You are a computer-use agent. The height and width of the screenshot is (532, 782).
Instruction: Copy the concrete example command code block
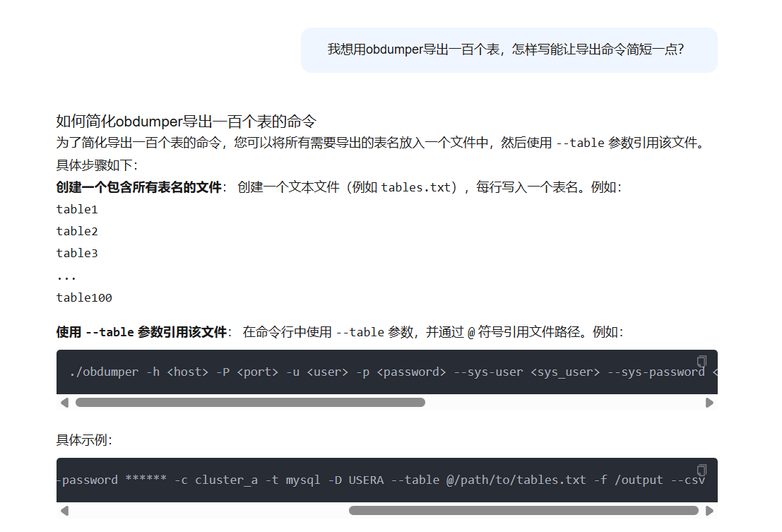click(701, 470)
